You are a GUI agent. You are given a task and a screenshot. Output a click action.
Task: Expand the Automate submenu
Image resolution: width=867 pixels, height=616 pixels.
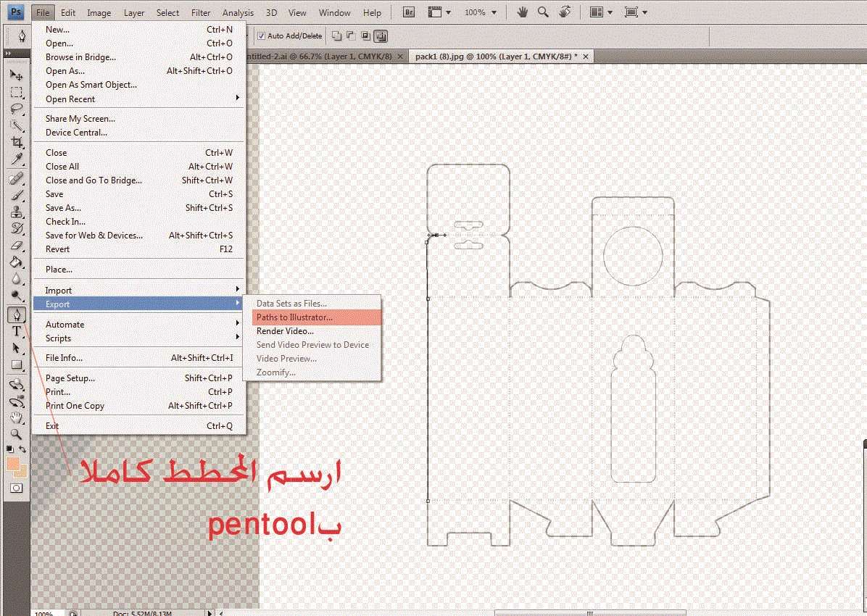138,325
